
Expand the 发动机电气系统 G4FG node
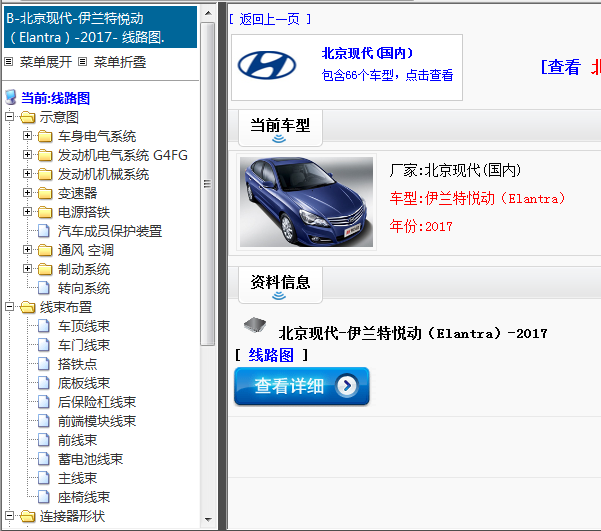[x=27, y=155]
